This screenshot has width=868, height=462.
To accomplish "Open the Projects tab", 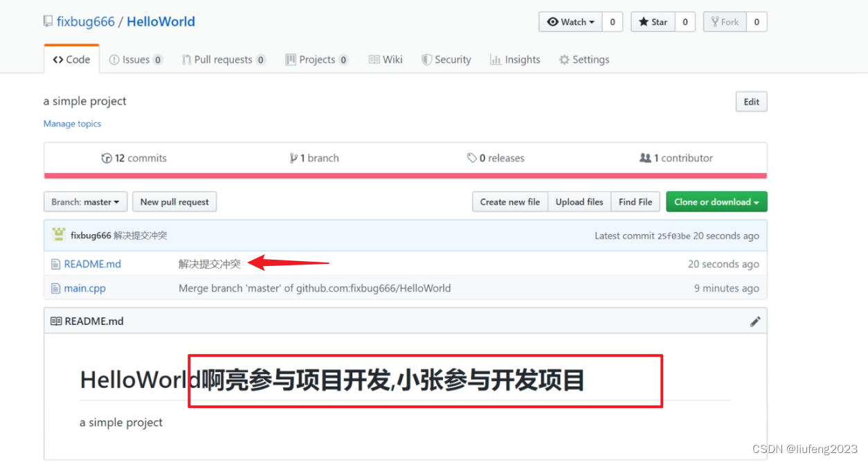I will tap(316, 60).
